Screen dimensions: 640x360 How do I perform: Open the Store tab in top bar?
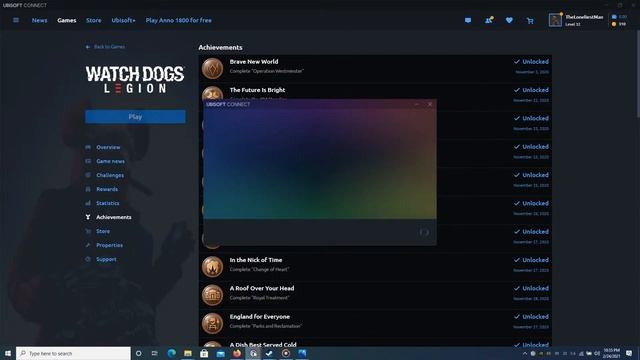coord(93,20)
